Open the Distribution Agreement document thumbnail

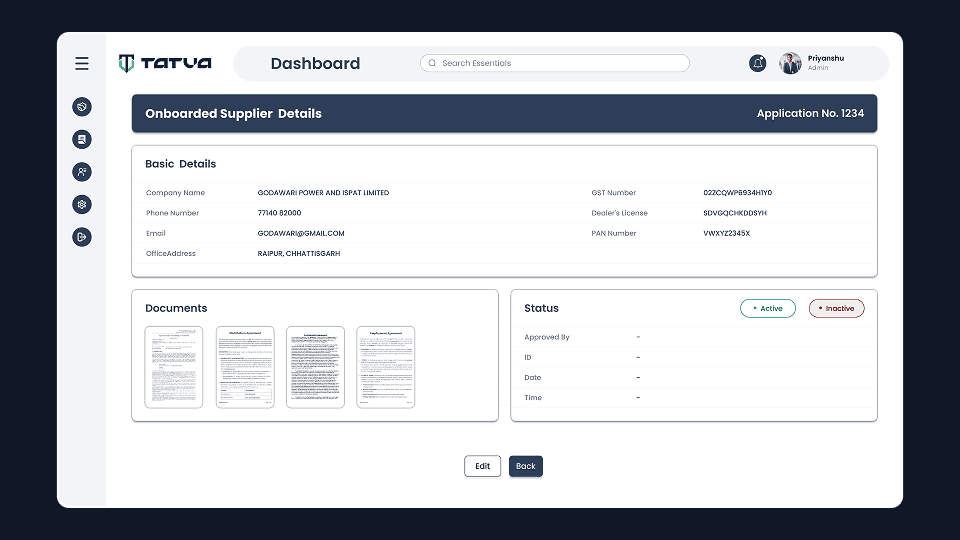tap(245, 367)
